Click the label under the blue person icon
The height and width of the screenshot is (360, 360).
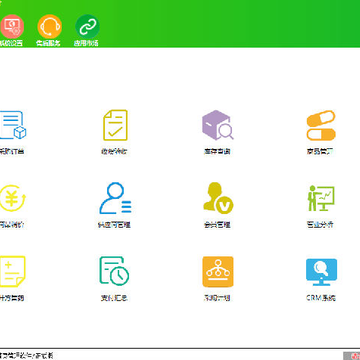pyautogui.click(x=114, y=225)
